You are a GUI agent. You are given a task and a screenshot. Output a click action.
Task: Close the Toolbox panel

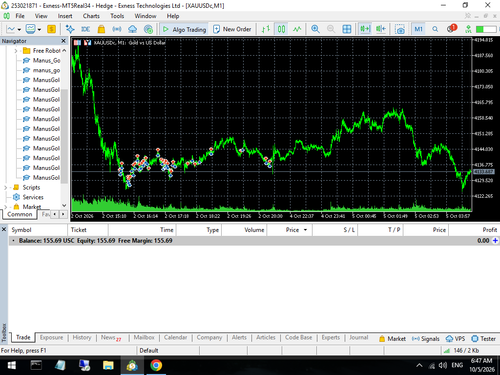click(x=4, y=230)
